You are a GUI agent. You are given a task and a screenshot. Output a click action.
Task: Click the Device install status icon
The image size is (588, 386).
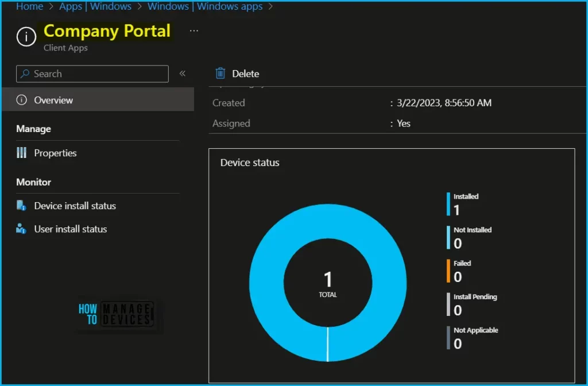[21, 206]
